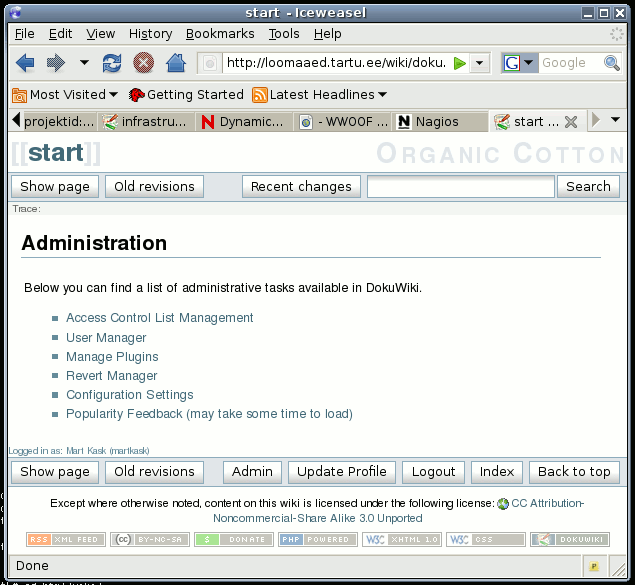Click the forward navigation arrow
This screenshot has height=585, width=635.
click(x=56, y=63)
